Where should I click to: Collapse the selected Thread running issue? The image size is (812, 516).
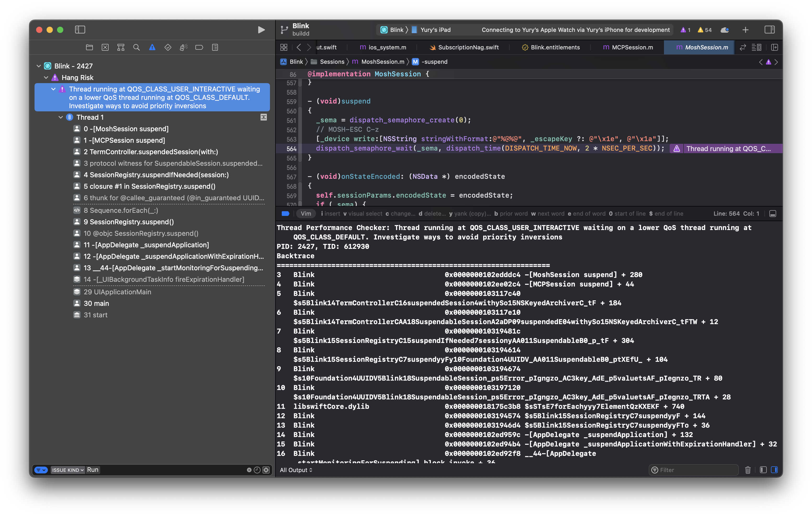tap(53, 89)
